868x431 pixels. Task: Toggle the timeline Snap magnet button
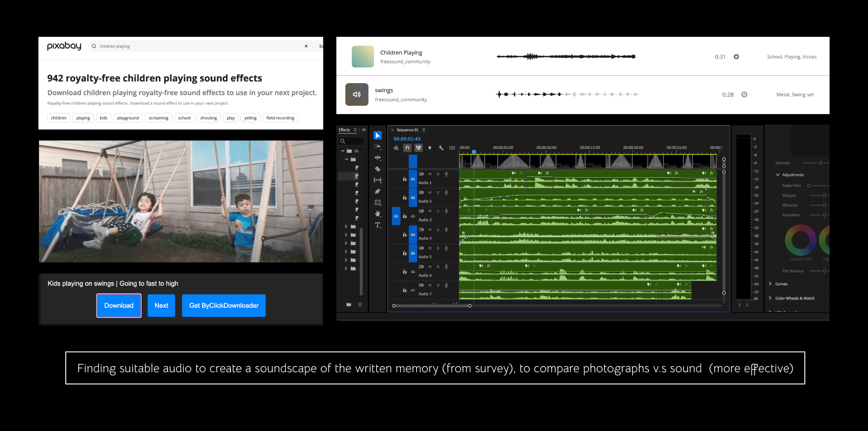point(408,148)
